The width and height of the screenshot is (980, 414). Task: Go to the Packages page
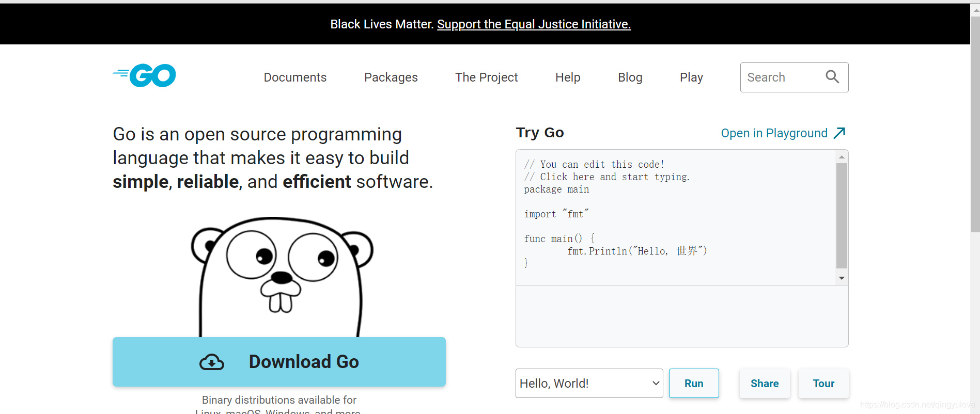(391, 77)
